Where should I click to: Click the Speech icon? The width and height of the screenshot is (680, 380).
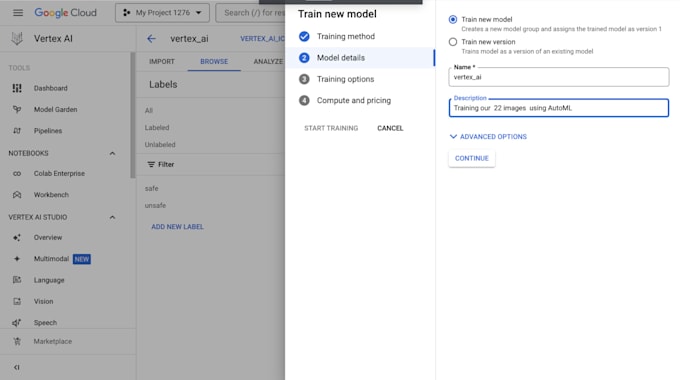pyautogui.click(x=17, y=322)
